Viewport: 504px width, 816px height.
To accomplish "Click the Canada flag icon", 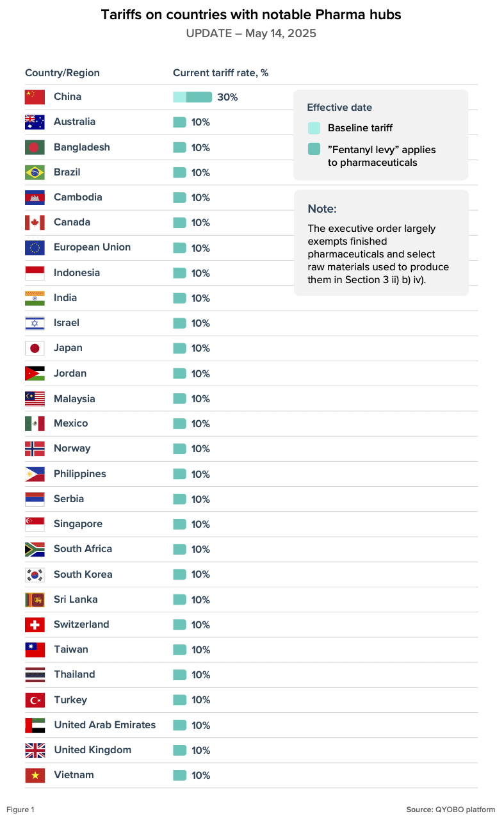I will 35,222.
